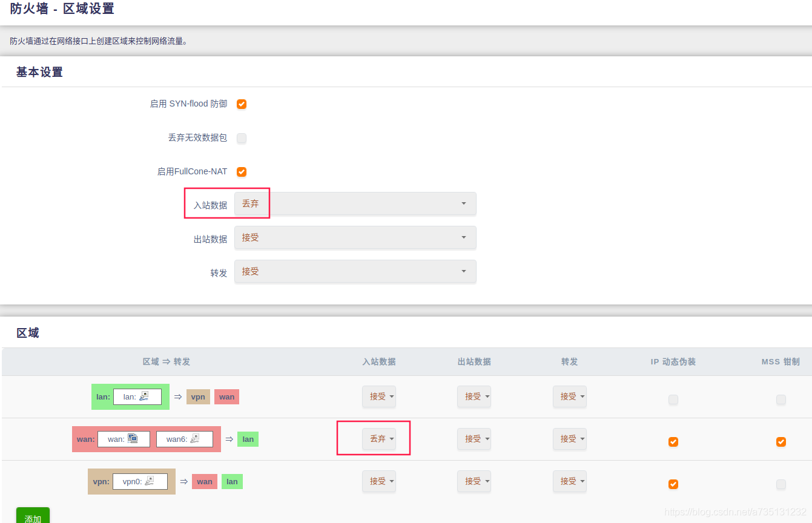
Task: Click the red wan zone label
Action: (86, 439)
